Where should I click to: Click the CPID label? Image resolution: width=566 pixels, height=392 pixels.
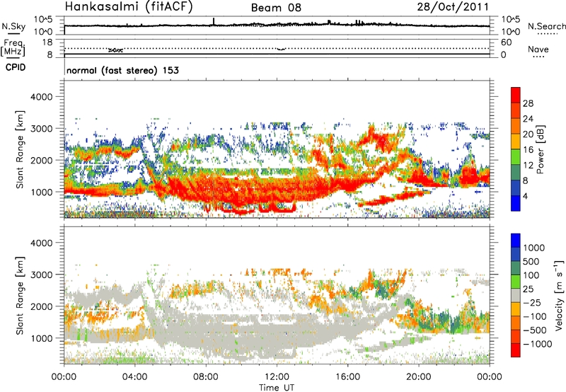click(x=16, y=67)
